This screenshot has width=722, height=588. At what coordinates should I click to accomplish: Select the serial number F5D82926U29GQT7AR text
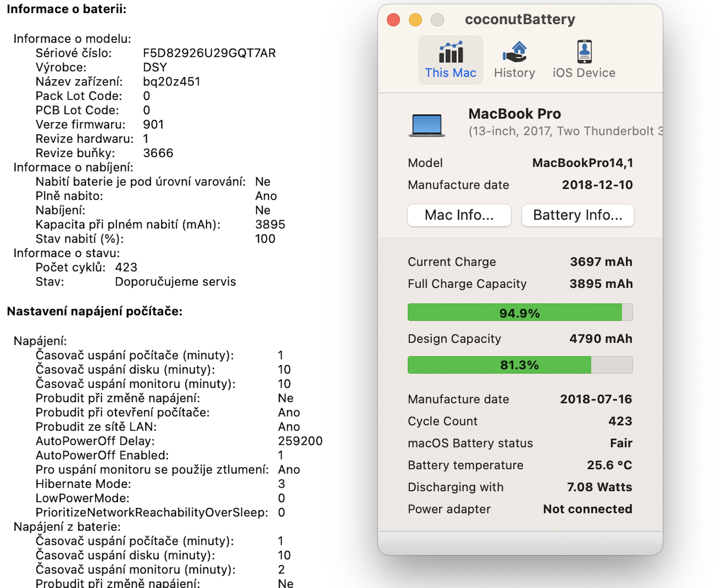pos(209,53)
